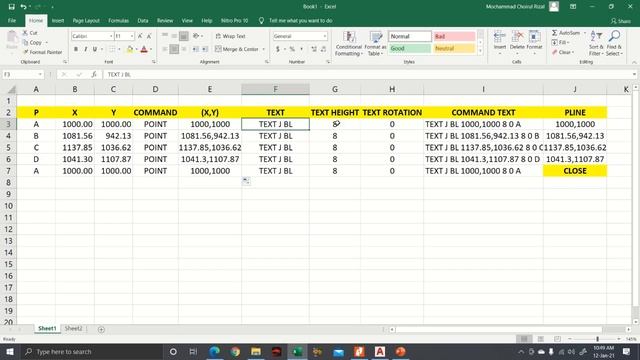Open the orientation text angle tool
This screenshot has height=360, width=640.
click(196, 36)
